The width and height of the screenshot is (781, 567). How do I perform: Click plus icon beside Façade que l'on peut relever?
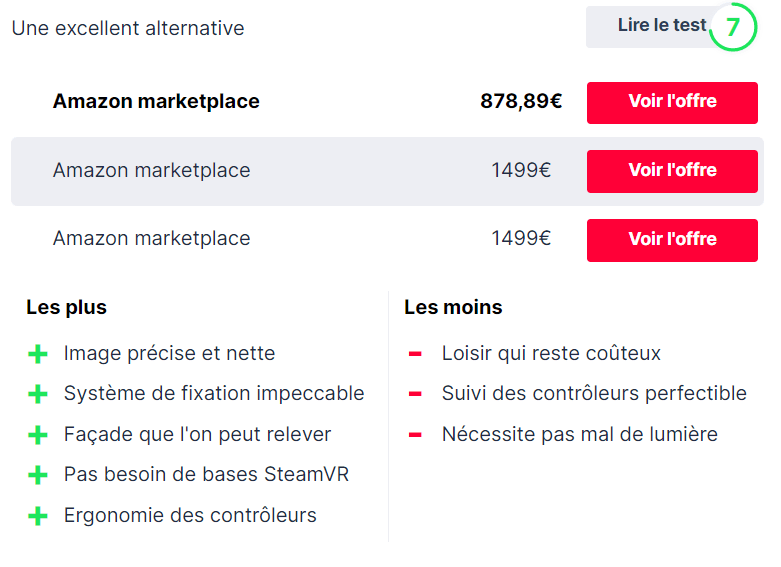point(38,435)
